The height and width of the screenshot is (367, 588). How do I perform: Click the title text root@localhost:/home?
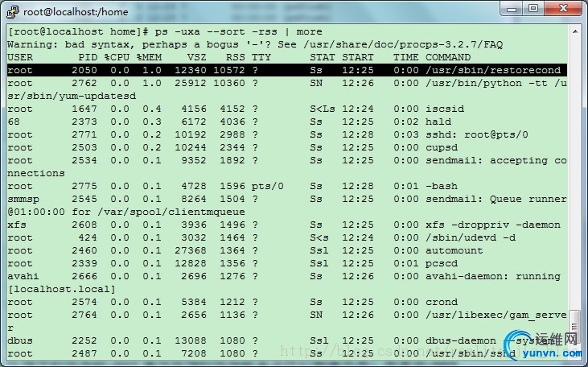tap(76, 11)
